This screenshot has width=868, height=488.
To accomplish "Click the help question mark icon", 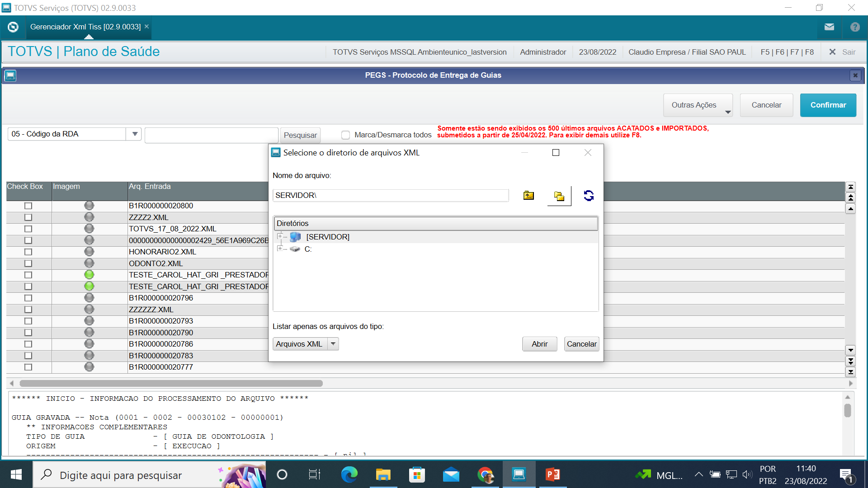I will coord(854,27).
